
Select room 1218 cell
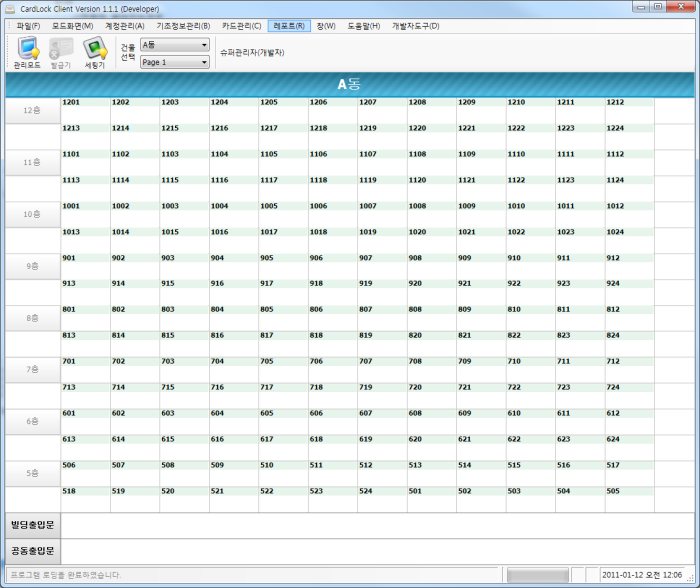(x=333, y=137)
